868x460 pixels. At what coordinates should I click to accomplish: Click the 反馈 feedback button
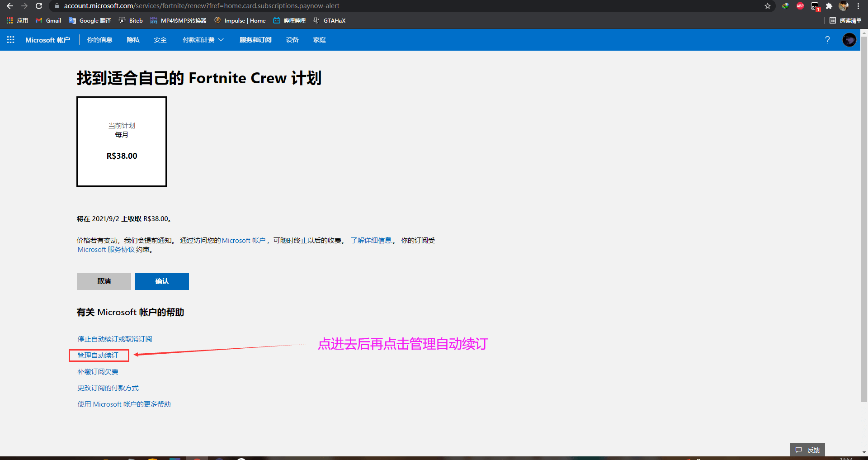[807, 450]
